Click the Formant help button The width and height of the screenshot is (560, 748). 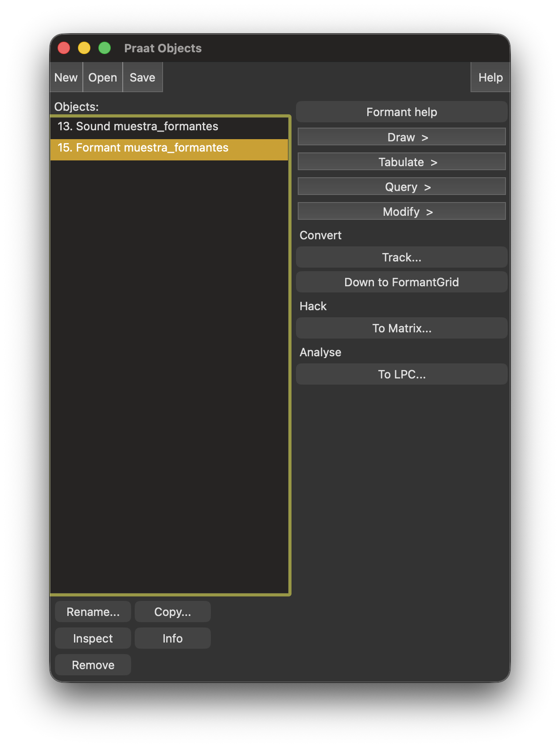(401, 112)
